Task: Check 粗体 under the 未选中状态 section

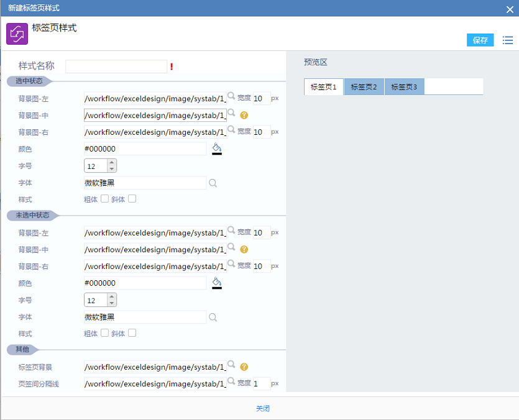Action: coord(104,333)
